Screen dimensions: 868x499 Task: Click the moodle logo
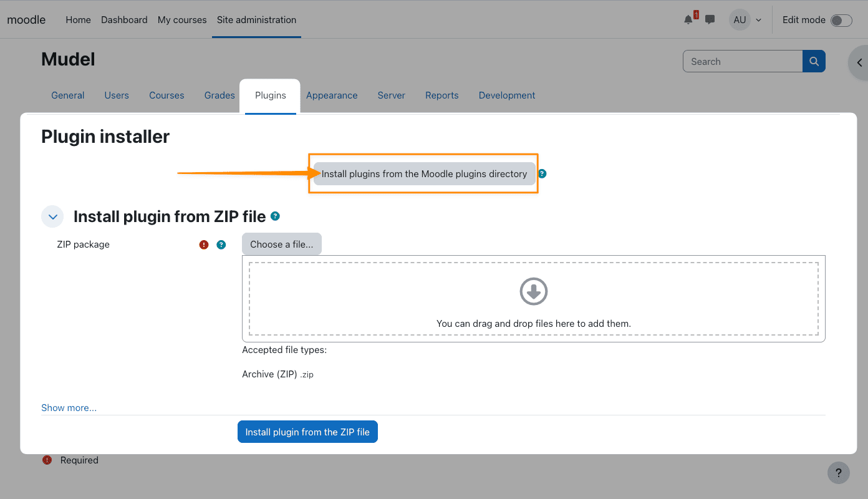click(x=26, y=20)
